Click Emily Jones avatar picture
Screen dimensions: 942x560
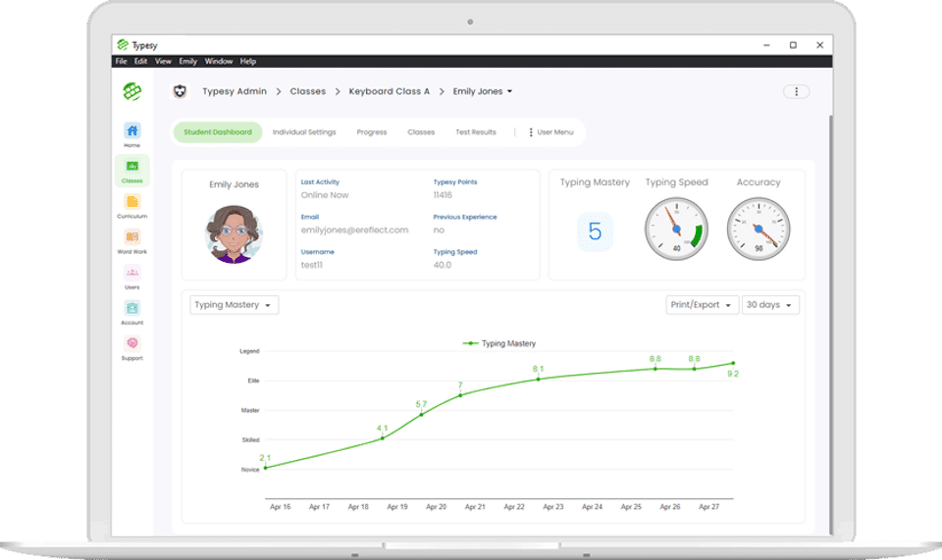coord(234,234)
